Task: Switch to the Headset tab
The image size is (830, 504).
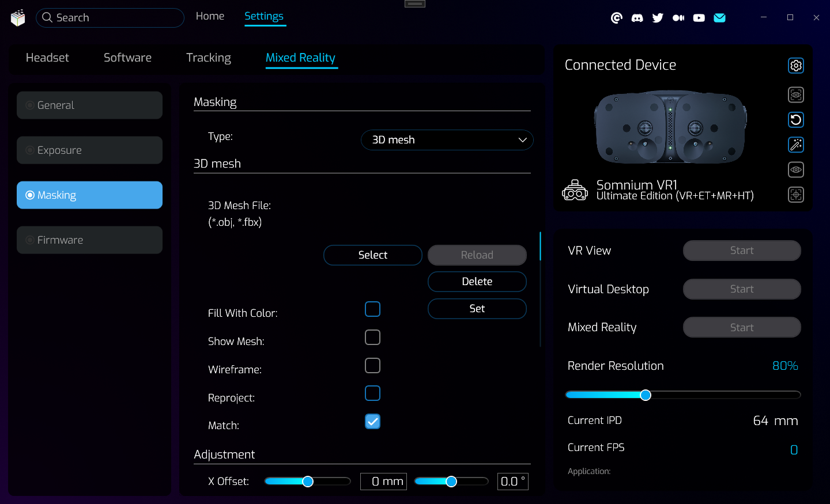Action: pos(47,58)
